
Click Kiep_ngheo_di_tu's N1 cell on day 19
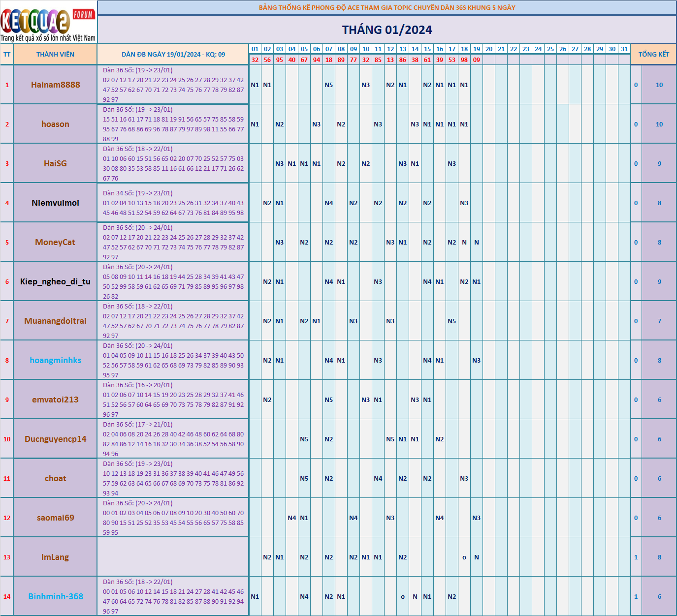[x=477, y=281]
